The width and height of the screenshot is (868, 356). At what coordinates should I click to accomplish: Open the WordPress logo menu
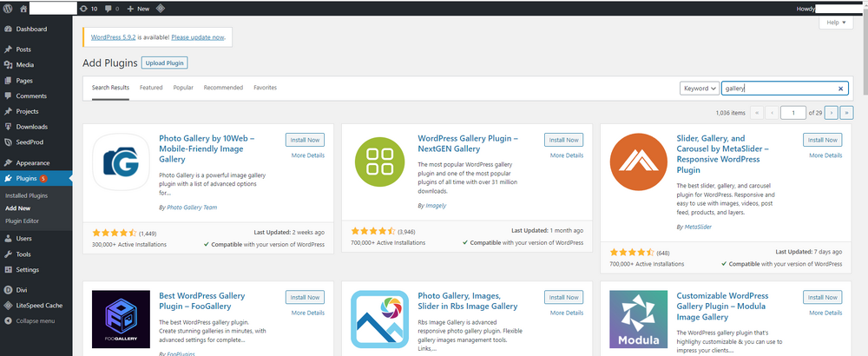[x=8, y=9]
